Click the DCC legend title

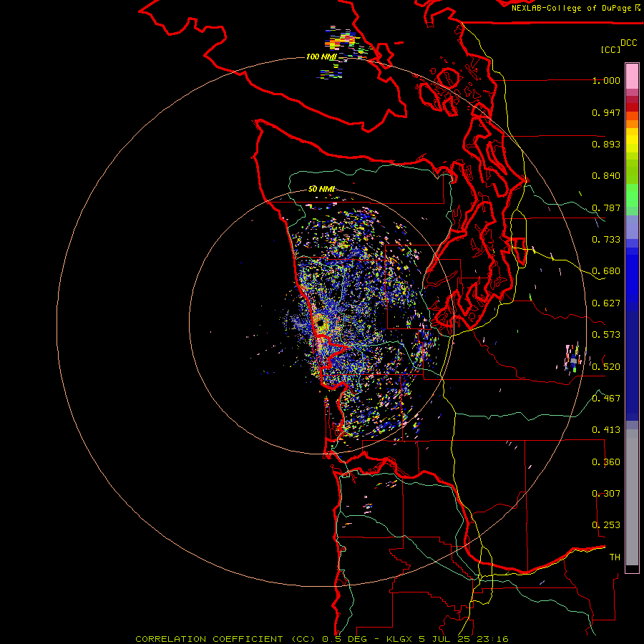628,43
